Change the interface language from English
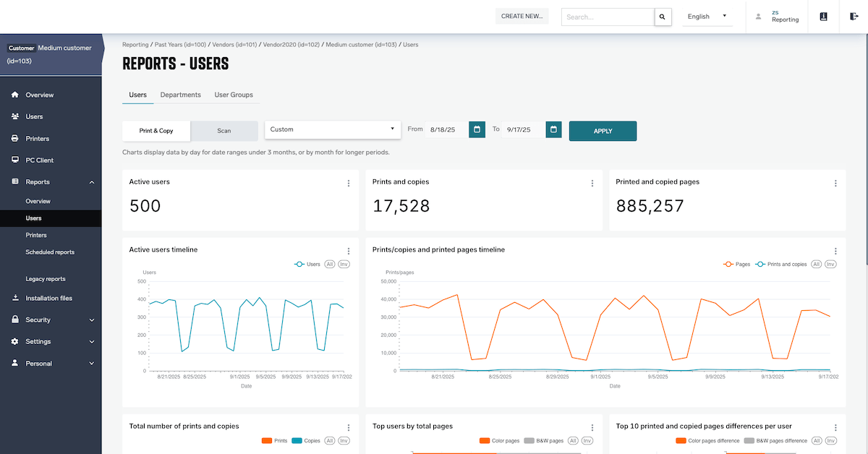 click(x=707, y=16)
